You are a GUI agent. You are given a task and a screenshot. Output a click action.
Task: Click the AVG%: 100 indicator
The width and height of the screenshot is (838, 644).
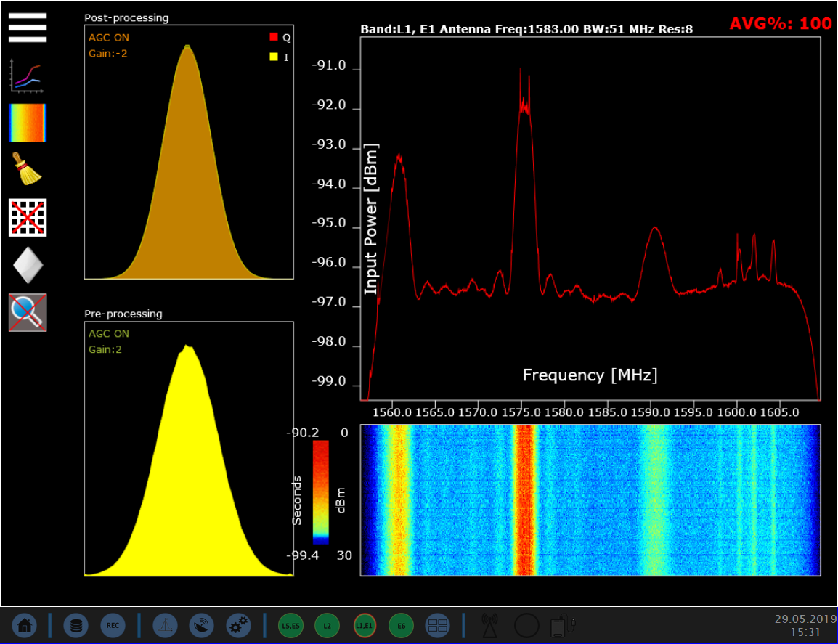pyautogui.click(x=781, y=23)
